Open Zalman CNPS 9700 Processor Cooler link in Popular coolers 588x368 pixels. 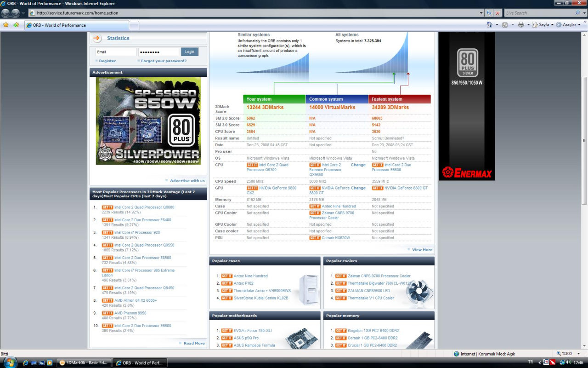click(x=379, y=276)
